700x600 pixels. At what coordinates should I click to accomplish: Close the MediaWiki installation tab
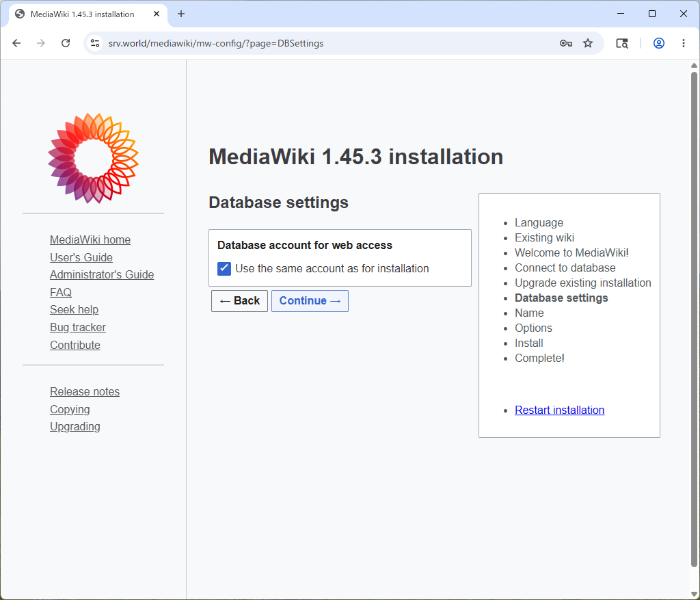pos(157,14)
